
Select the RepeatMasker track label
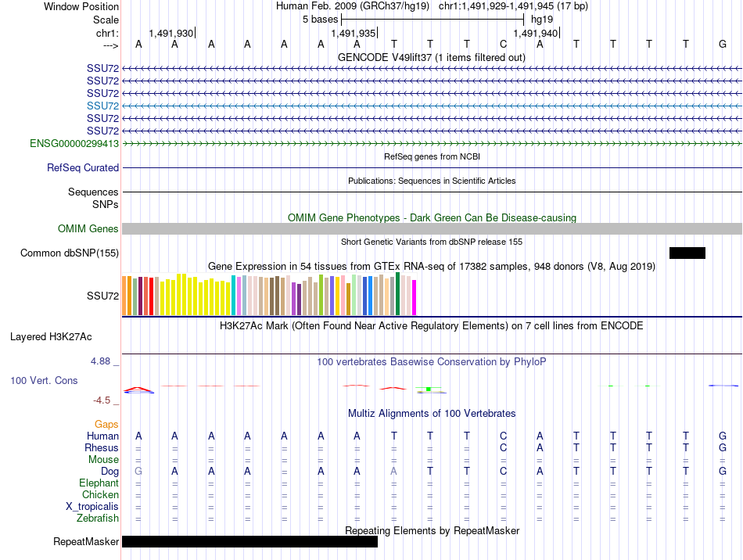[x=86, y=542]
